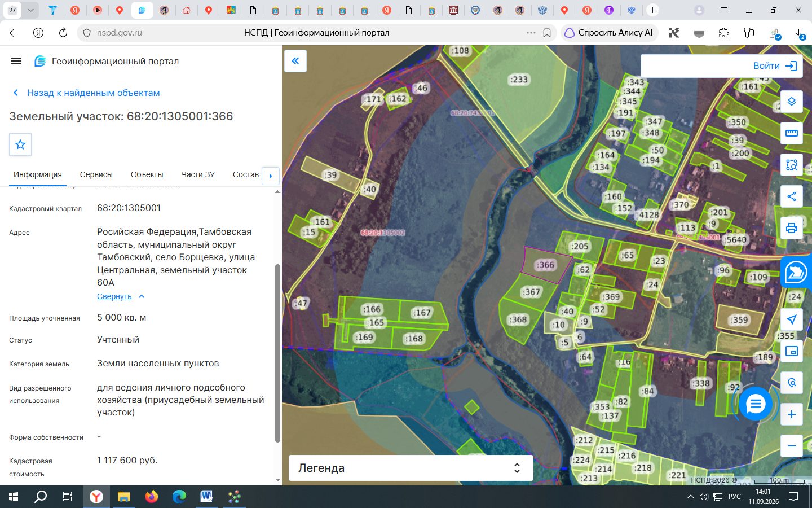Image resolution: width=812 pixels, height=508 pixels.
Task: Collapse the side panel with double-arrow button
Action: (x=295, y=61)
